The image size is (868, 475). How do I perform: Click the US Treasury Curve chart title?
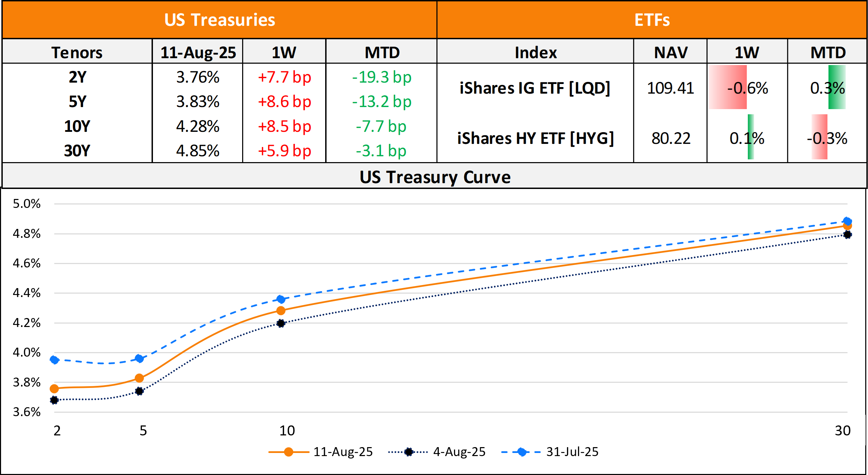point(435,177)
